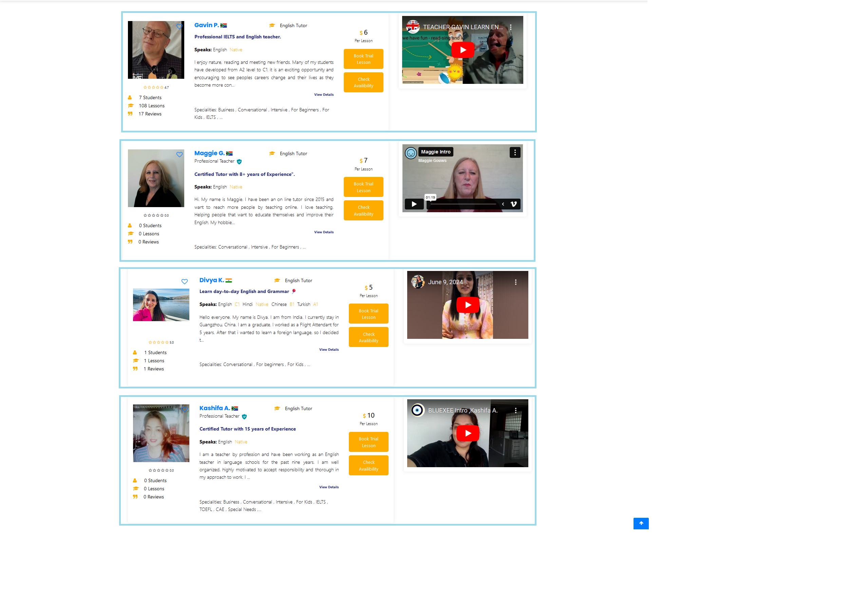The width and height of the screenshot is (868, 603).
Task: Open Divya K. tutor name link
Action: coord(211,280)
